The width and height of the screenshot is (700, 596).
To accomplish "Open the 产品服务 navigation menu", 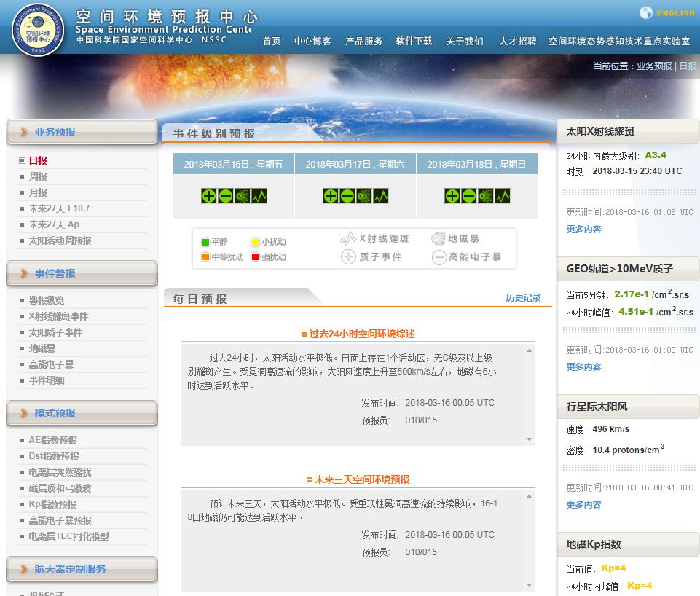I will pyautogui.click(x=363, y=42).
